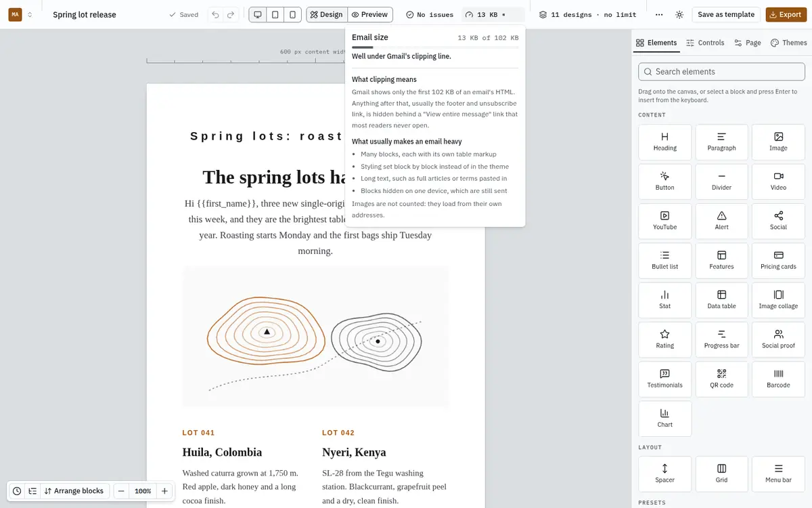Select the LOT 042 label
Screen dimensions: 812x508
click(338, 433)
